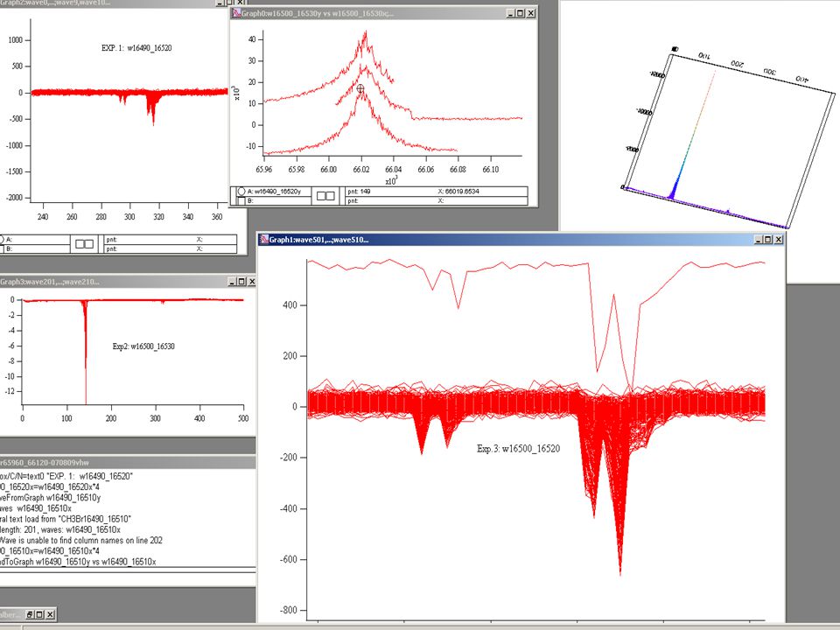The image size is (840, 630).
Task: Click history line 'ToGraph w16490_16510y vs w16490_16510x'
Action: click(78, 562)
